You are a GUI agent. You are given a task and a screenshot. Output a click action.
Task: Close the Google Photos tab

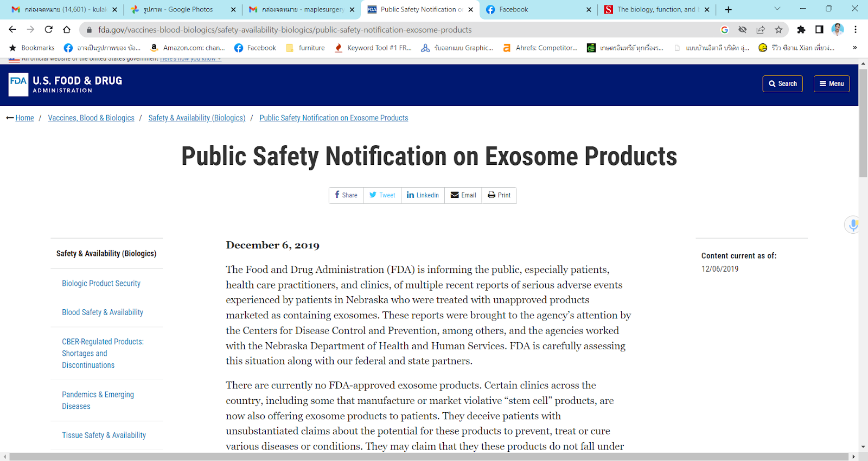pos(233,9)
